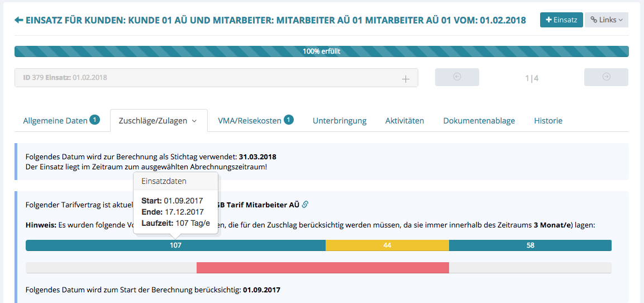Go to previous Einsatz with left arrow

[x=457, y=77]
